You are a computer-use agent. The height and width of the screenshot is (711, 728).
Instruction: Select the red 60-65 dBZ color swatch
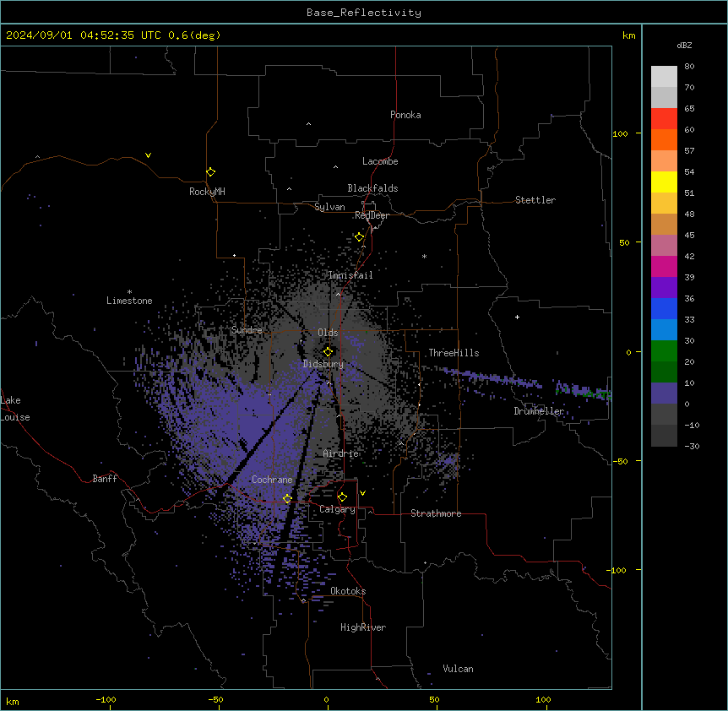pos(664,119)
